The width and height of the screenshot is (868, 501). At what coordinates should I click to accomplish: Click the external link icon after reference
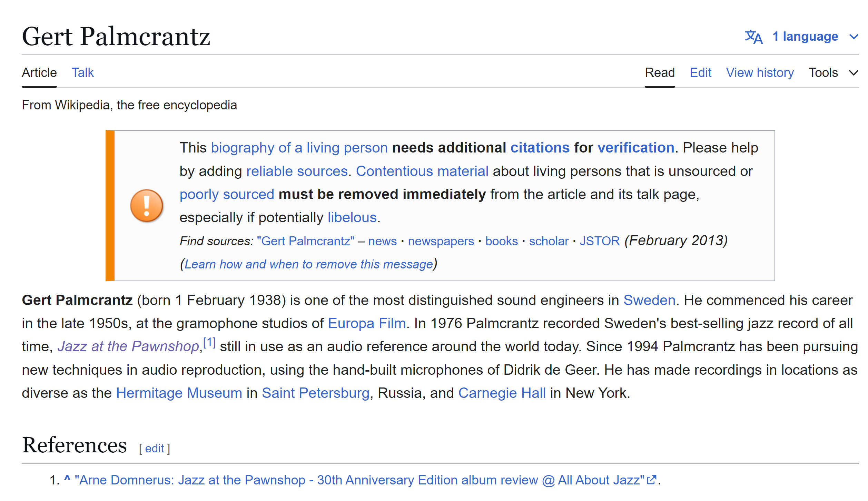pyautogui.click(x=651, y=480)
